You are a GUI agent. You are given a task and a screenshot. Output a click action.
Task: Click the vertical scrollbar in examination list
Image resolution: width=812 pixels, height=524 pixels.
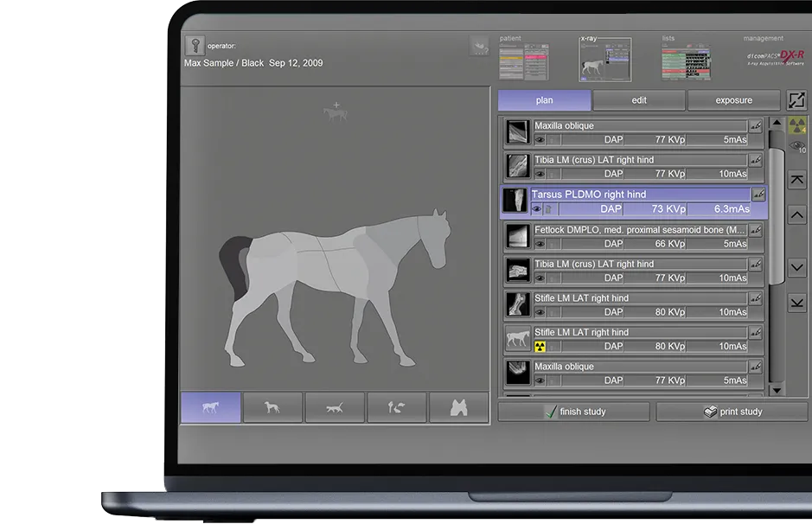(x=777, y=259)
